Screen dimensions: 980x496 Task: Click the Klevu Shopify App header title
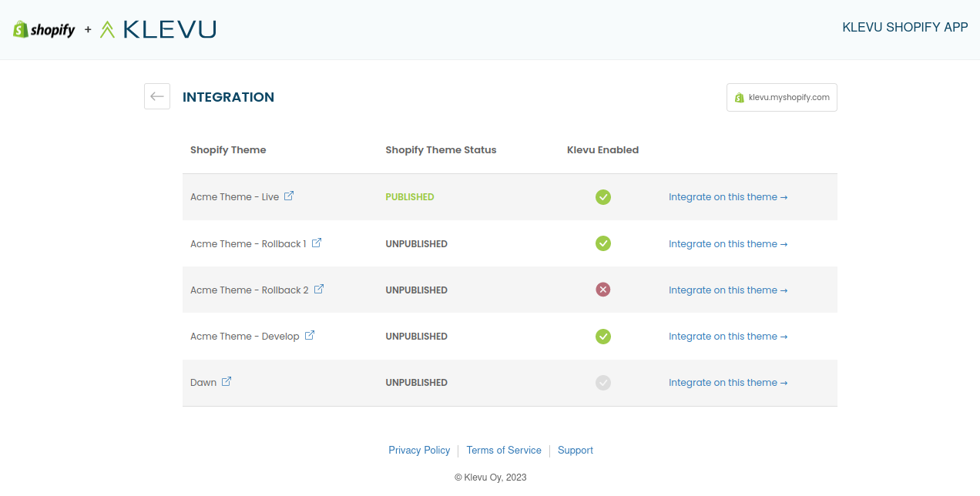tap(904, 28)
